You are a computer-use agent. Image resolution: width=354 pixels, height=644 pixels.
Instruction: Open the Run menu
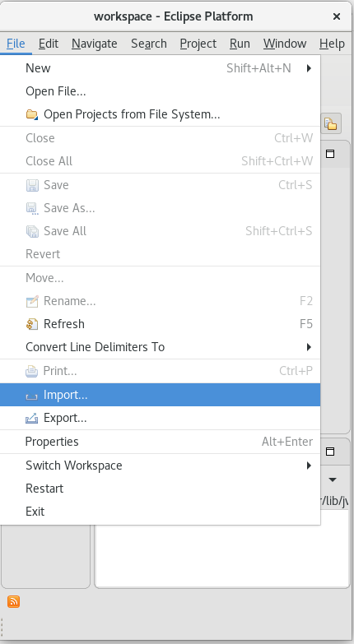(x=240, y=44)
